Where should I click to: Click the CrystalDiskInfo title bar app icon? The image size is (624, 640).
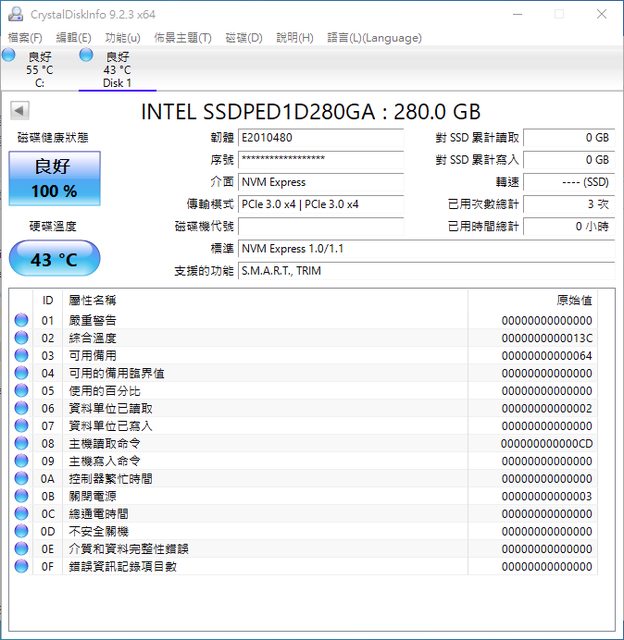(x=15, y=14)
